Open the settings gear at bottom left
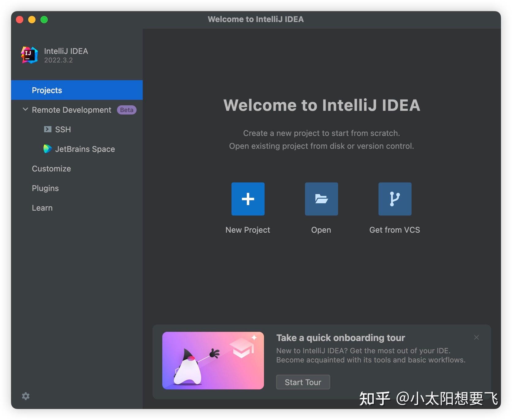Screen dimensions: 512x420 pos(26,396)
